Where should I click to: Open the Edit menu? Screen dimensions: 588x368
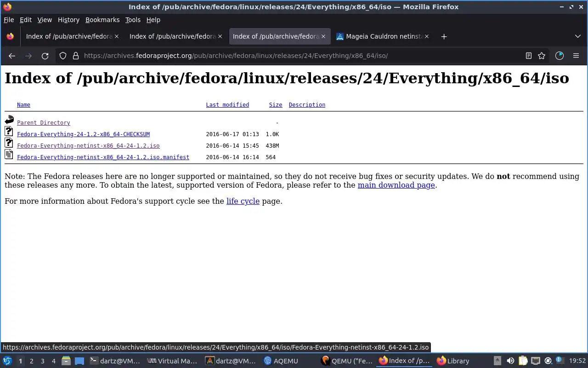tap(26, 20)
